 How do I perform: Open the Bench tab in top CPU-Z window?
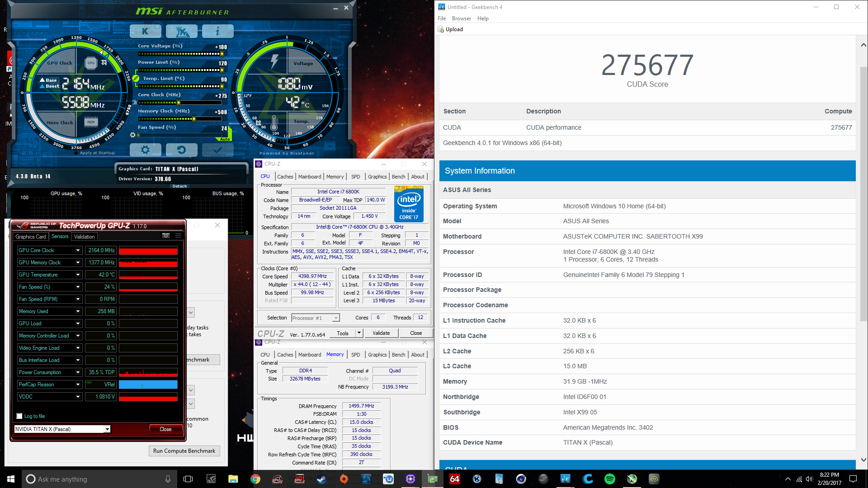pos(398,177)
